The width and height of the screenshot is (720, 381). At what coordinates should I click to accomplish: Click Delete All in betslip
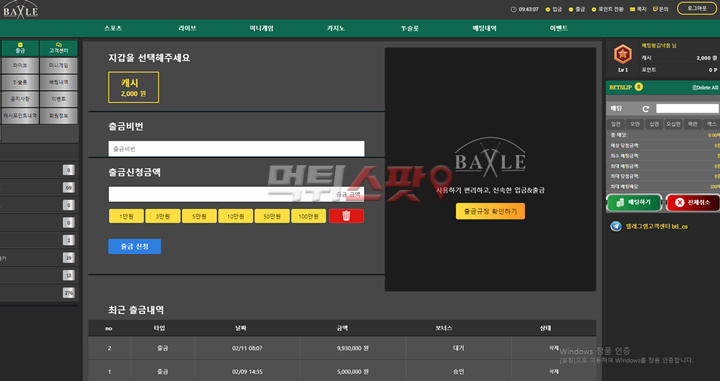pyautogui.click(x=705, y=87)
